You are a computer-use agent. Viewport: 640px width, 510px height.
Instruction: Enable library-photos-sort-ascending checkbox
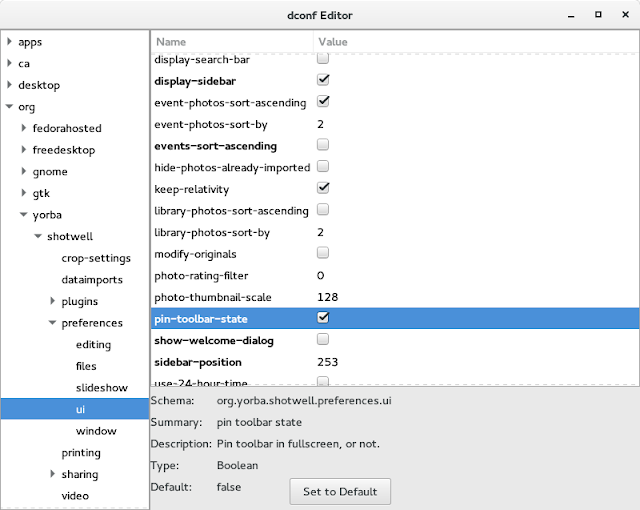(x=323, y=210)
